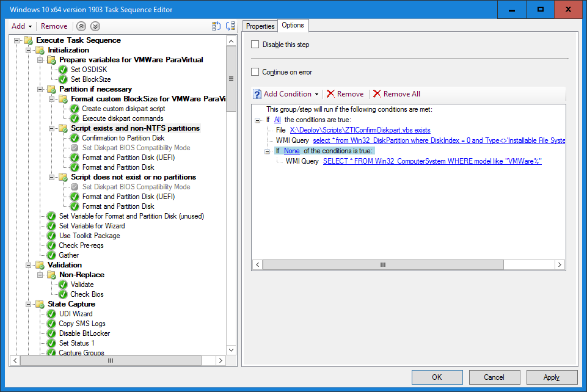Click the Disable BitLocker step icon
The width and height of the screenshot is (587, 392).
pos(52,333)
